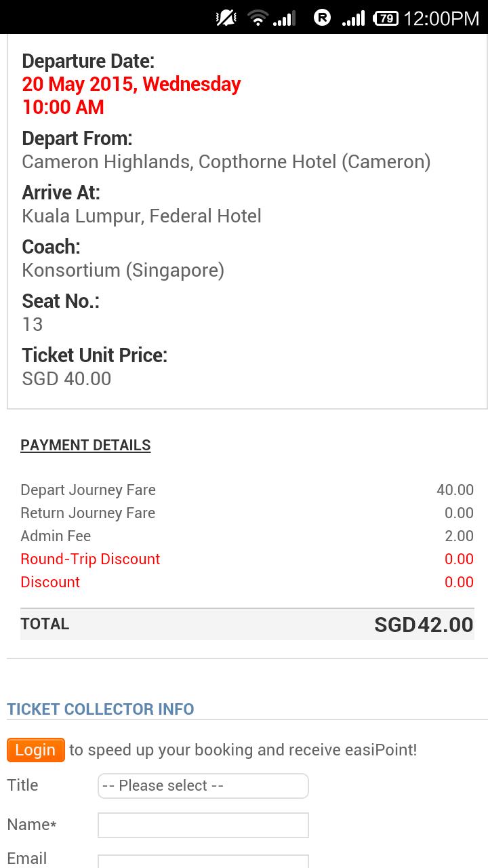The image size is (488, 868).
Task: Focus the Email input field
Action: point(203,861)
